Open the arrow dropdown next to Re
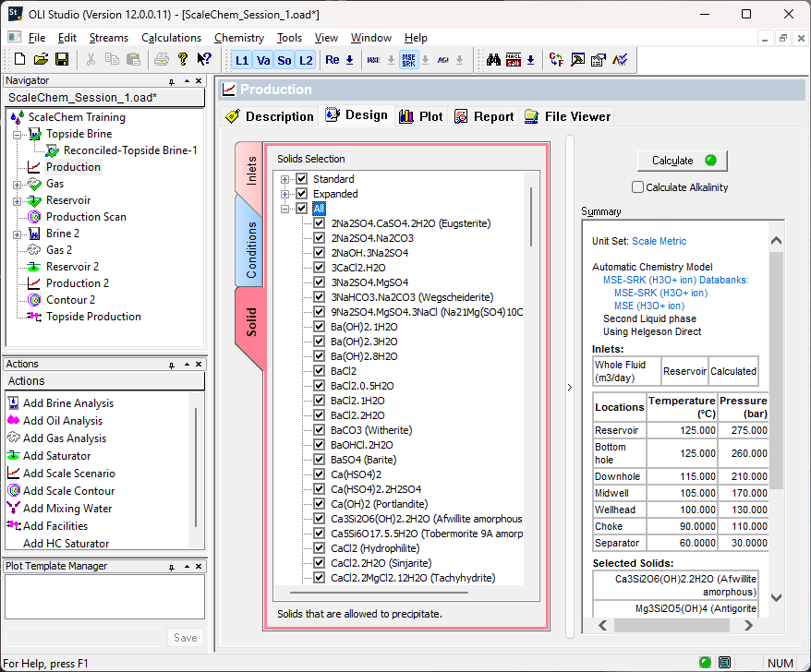 tap(350, 60)
